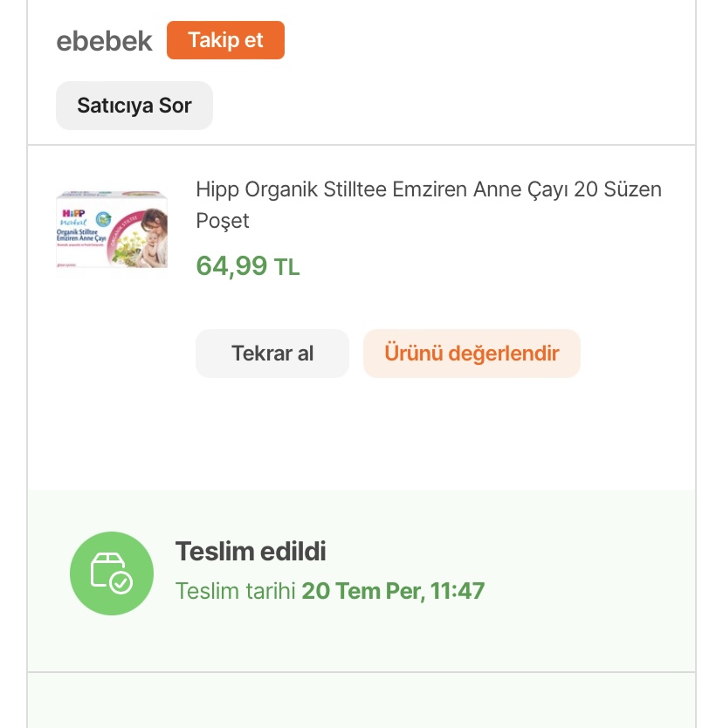The width and height of the screenshot is (723, 728).
Task: Click the 64,99 product price
Action: tap(231, 265)
